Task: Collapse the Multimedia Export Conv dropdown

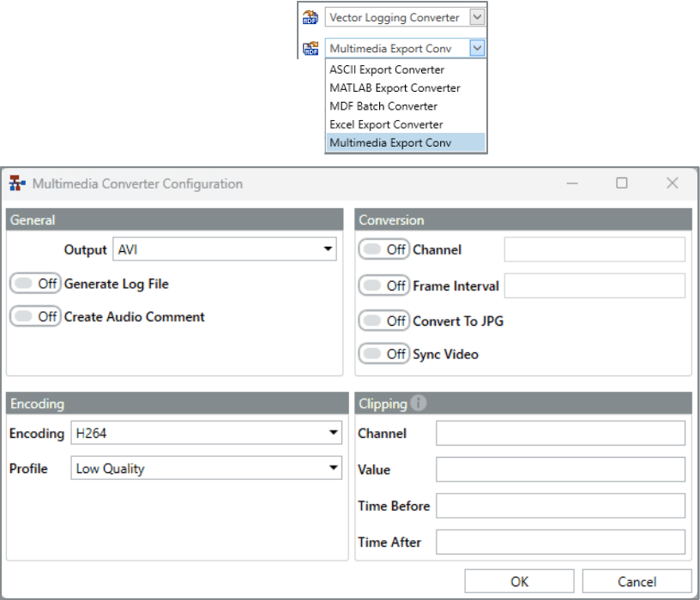Action: click(x=477, y=48)
